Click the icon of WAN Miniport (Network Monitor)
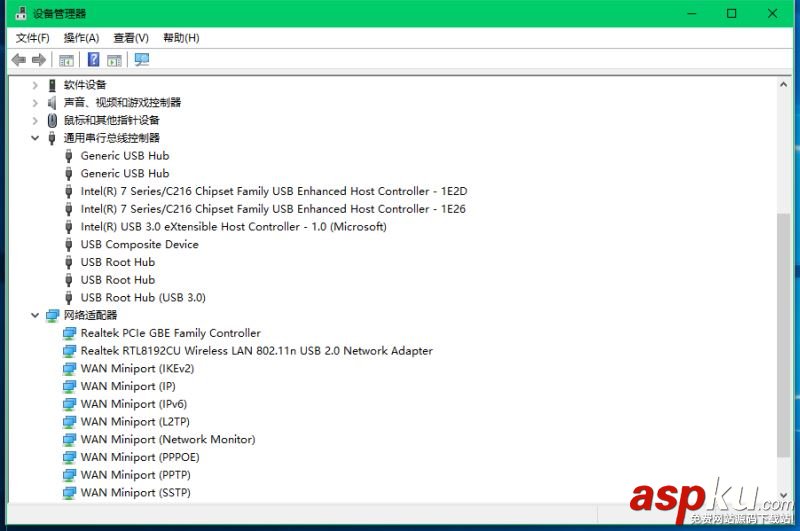Screen dimensions: 800x531 69,440
